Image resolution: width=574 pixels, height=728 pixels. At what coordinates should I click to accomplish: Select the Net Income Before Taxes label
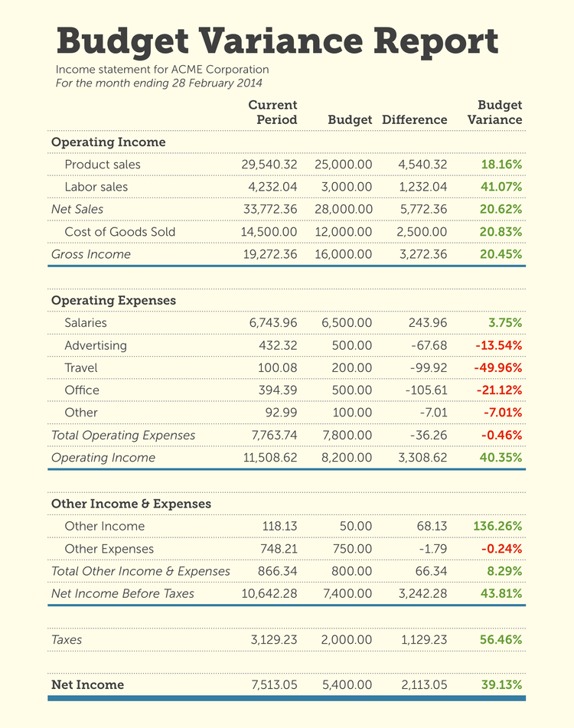(x=122, y=594)
